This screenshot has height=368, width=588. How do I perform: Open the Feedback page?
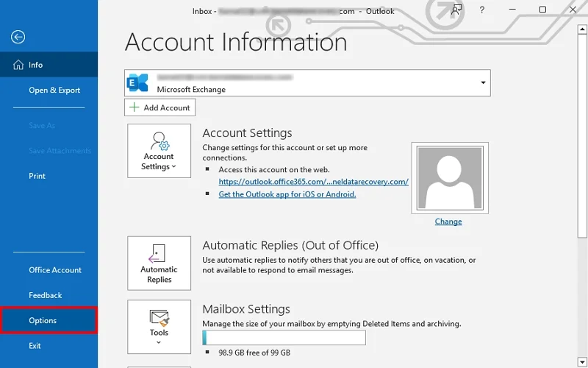click(49, 295)
